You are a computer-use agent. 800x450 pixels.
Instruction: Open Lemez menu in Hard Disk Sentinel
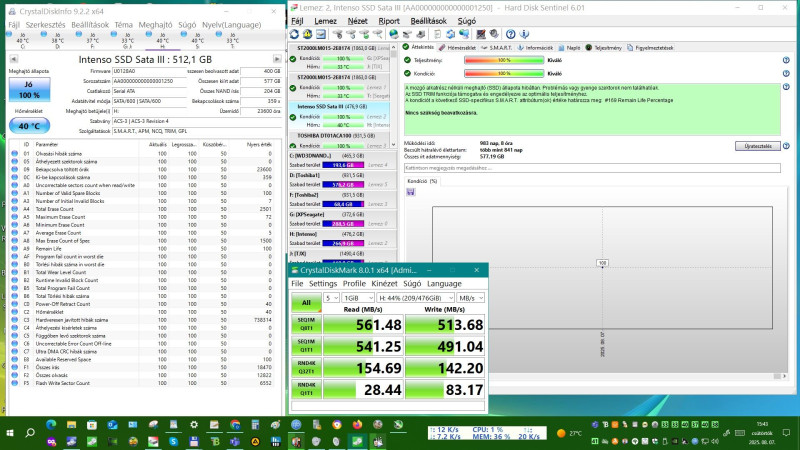pos(325,21)
